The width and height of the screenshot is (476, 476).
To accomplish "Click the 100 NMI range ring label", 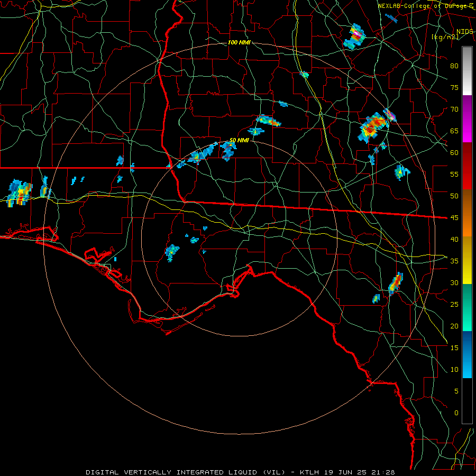I will tap(239, 42).
